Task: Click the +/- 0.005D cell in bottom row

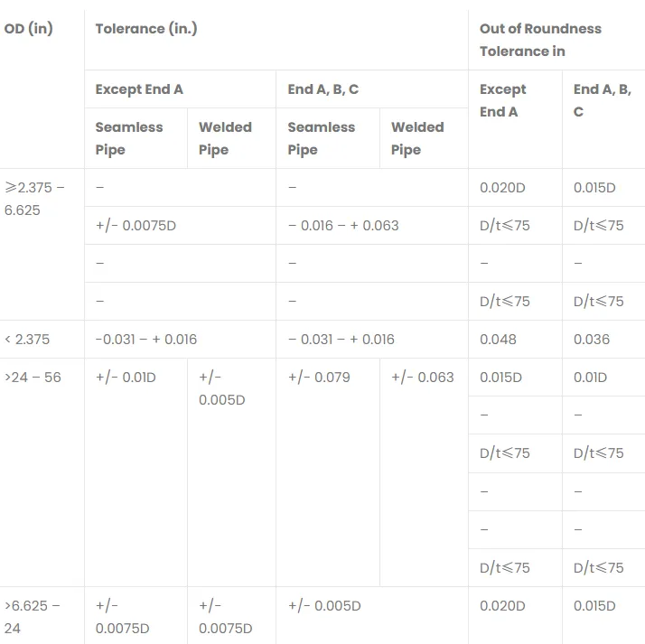Action: (324, 606)
